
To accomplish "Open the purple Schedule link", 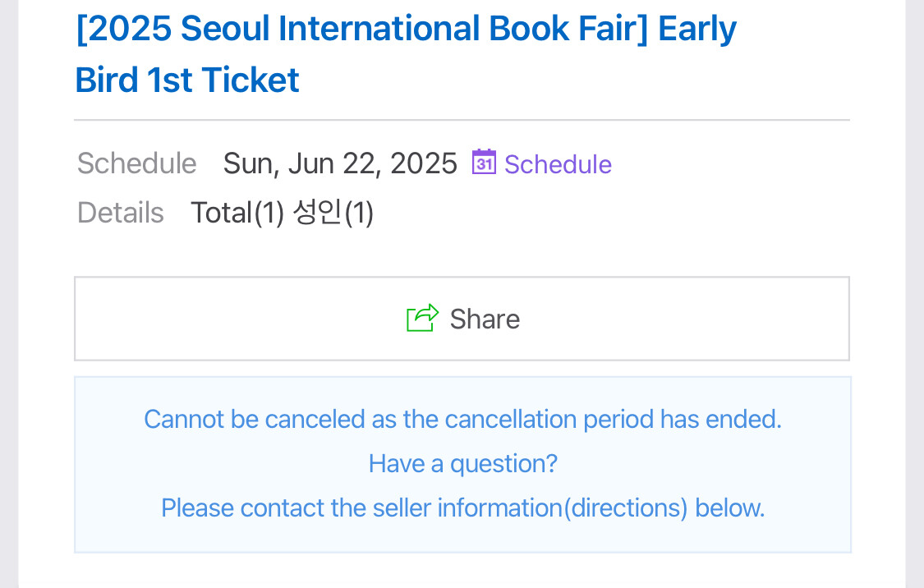I will [558, 164].
